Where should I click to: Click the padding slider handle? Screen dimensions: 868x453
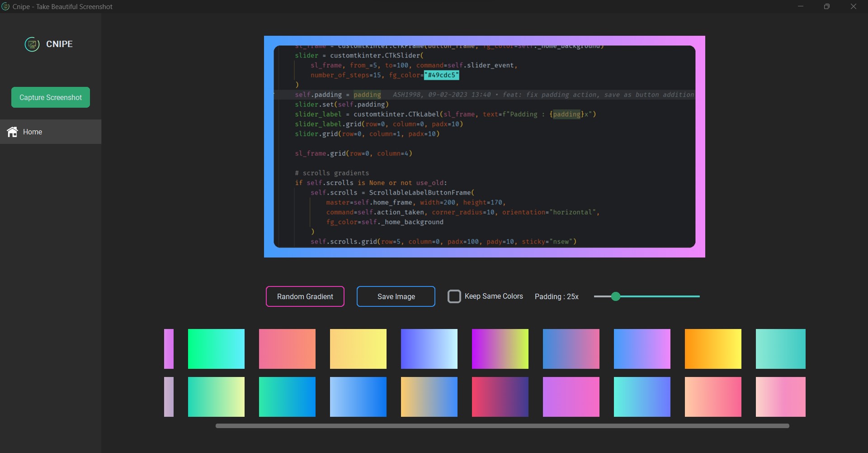[x=616, y=296]
